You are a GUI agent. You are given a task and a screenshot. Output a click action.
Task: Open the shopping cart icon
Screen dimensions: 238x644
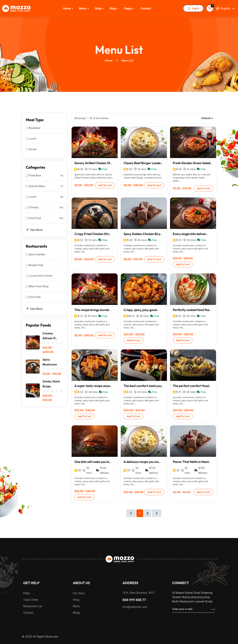click(210, 9)
